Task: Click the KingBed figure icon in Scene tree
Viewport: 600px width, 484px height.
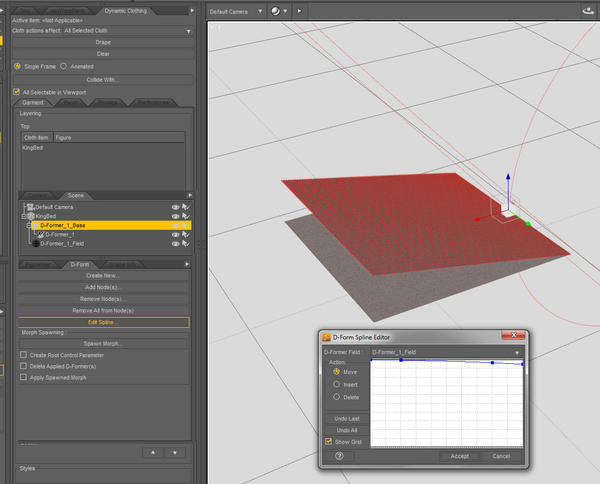Action: tap(31, 216)
